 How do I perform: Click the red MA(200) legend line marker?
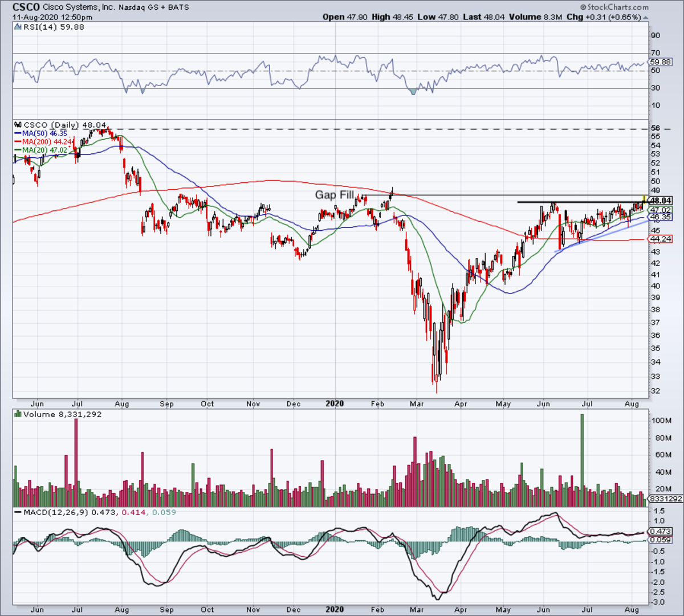click(x=18, y=141)
